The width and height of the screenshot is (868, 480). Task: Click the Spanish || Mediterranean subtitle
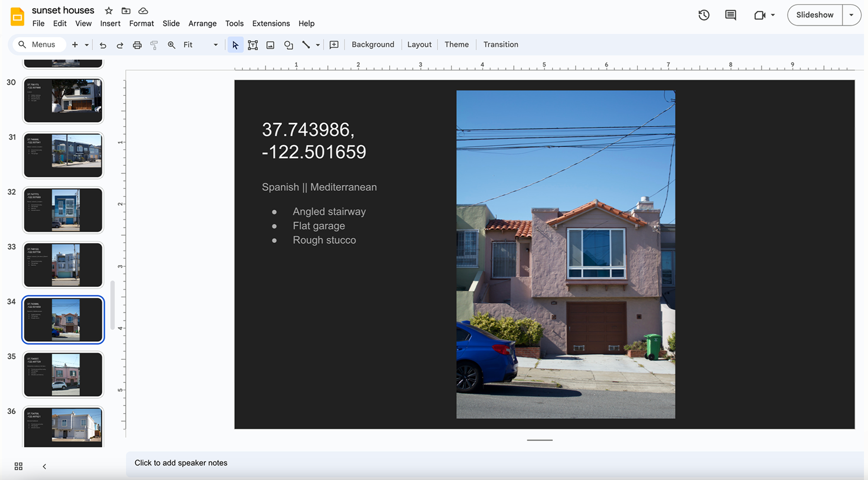pyautogui.click(x=319, y=187)
